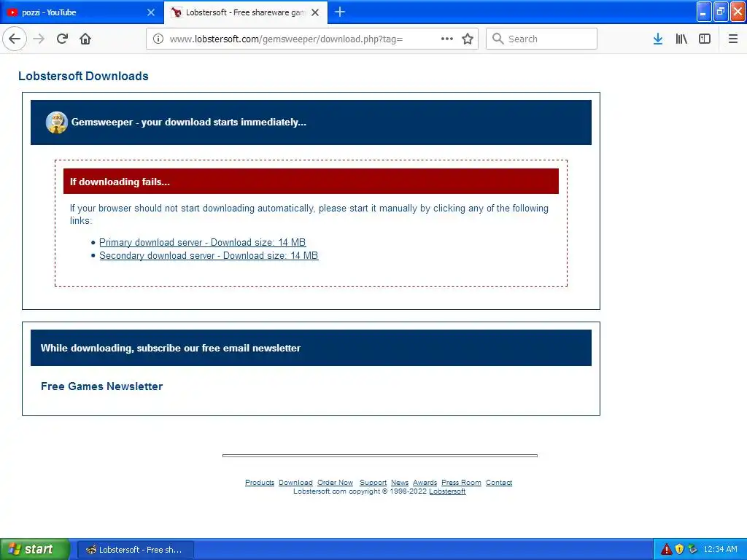Image resolution: width=747 pixels, height=560 pixels.
Task: Open the Order Now footer link
Action: pyautogui.click(x=336, y=483)
